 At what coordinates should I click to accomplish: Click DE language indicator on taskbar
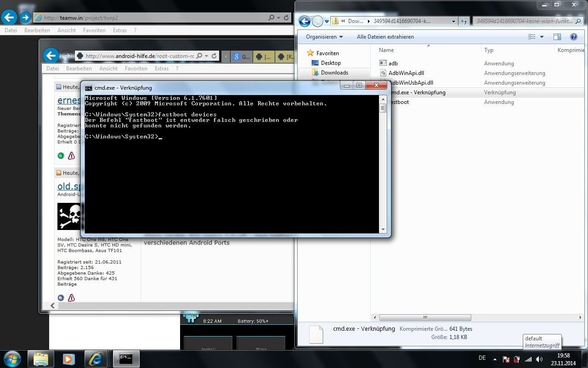click(482, 358)
